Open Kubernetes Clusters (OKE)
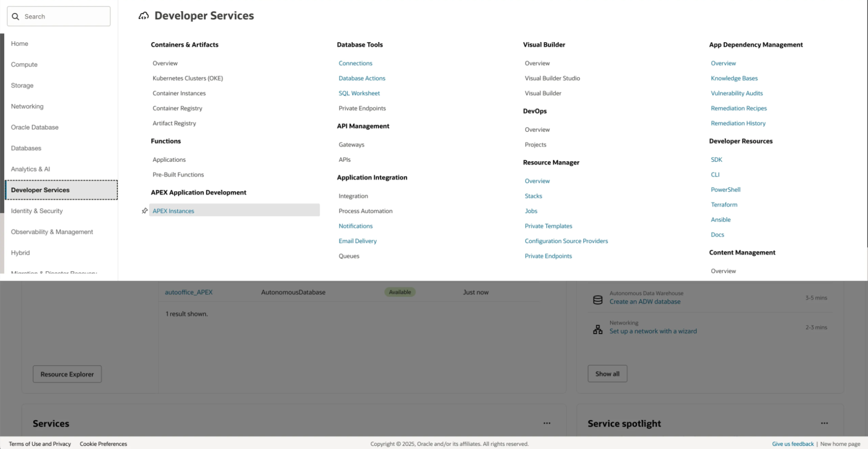 [x=188, y=78]
